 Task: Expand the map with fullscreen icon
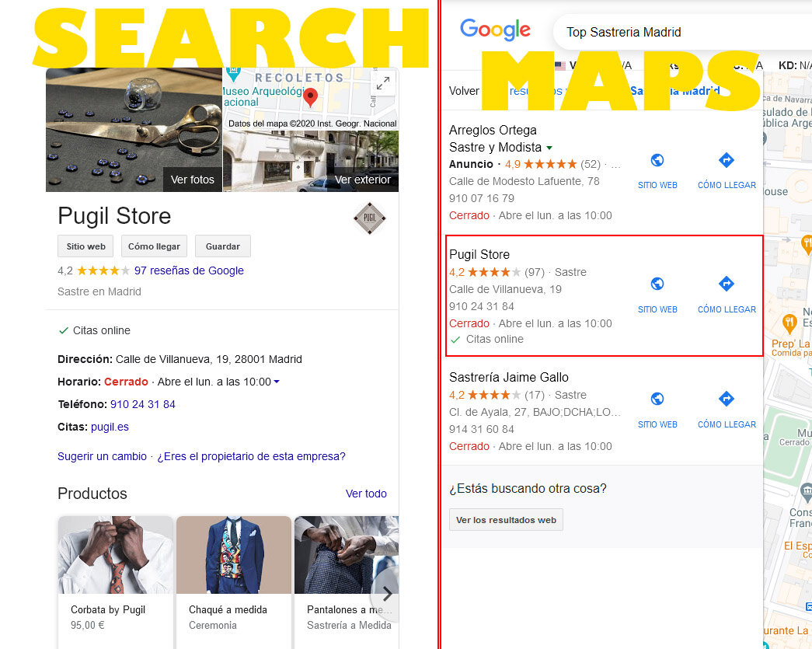pos(383,83)
